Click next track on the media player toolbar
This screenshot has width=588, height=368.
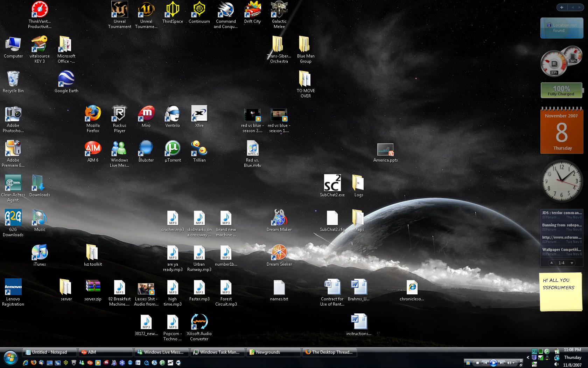pos(502,363)
